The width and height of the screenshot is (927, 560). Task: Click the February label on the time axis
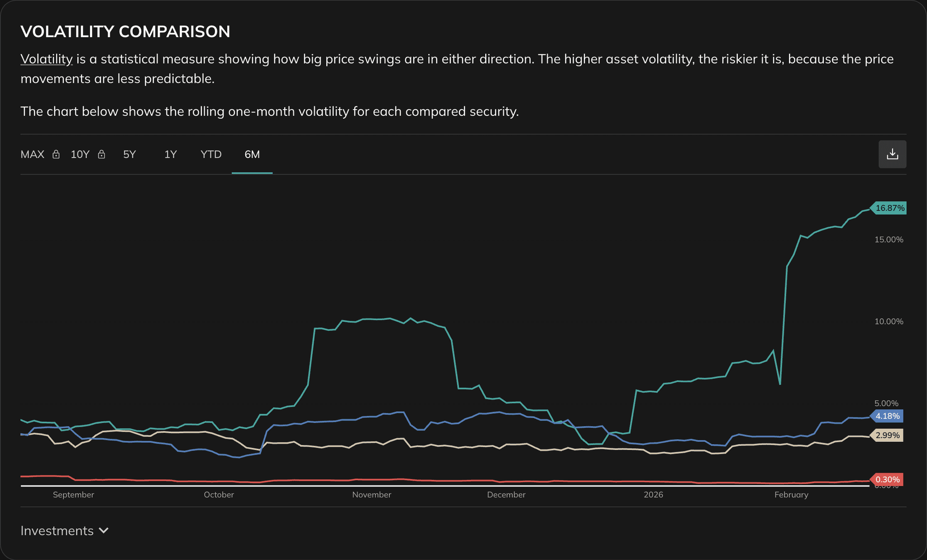[x=791, y=494]
